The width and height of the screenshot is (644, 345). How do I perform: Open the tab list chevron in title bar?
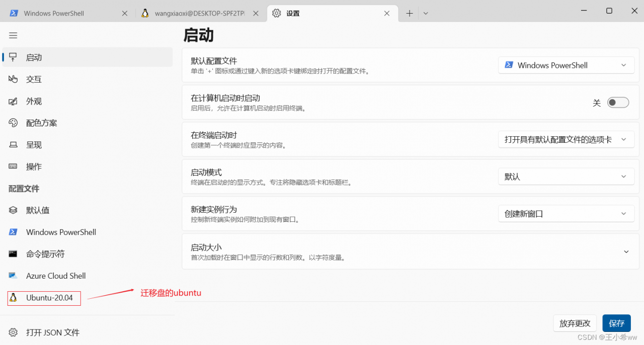pos(425,13)
